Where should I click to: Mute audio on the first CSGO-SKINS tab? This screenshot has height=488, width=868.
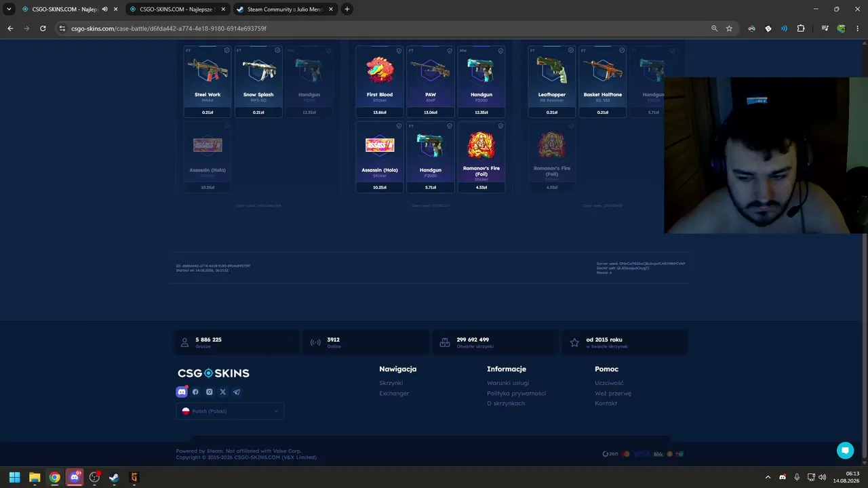point(104,9)
